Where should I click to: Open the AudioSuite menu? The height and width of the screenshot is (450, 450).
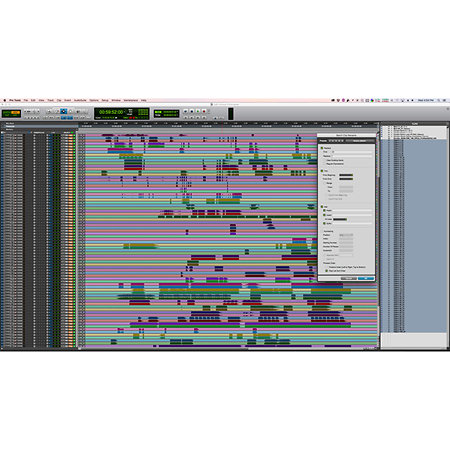[80, 100]
